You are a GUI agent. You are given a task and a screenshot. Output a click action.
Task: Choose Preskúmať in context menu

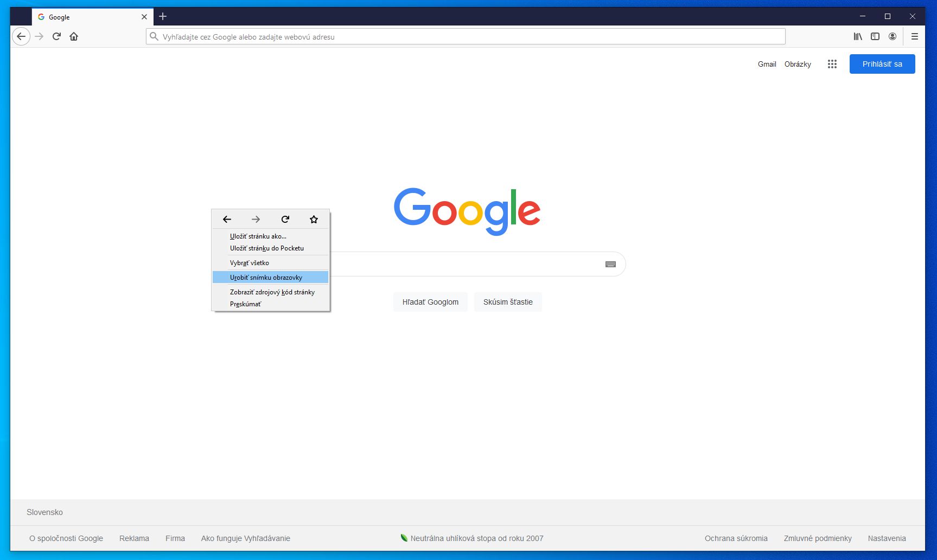click(270, 304)
